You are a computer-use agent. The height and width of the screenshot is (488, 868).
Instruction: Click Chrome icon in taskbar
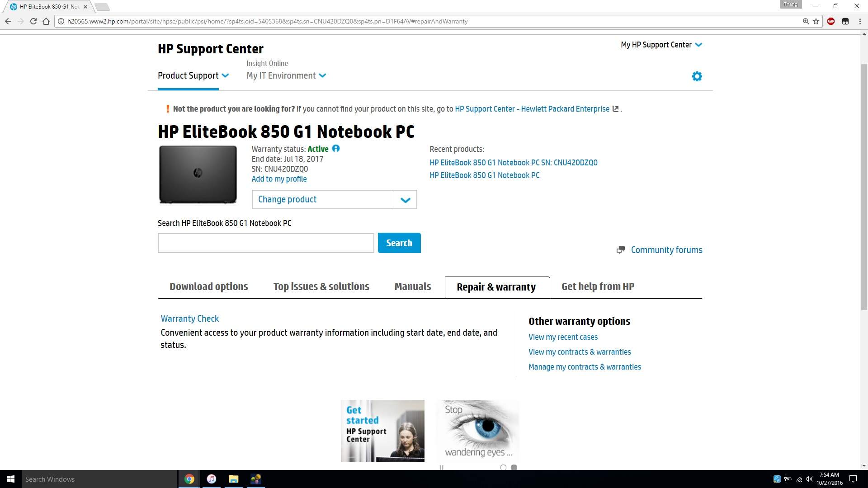pyautogui.click(x=189, y=479)
